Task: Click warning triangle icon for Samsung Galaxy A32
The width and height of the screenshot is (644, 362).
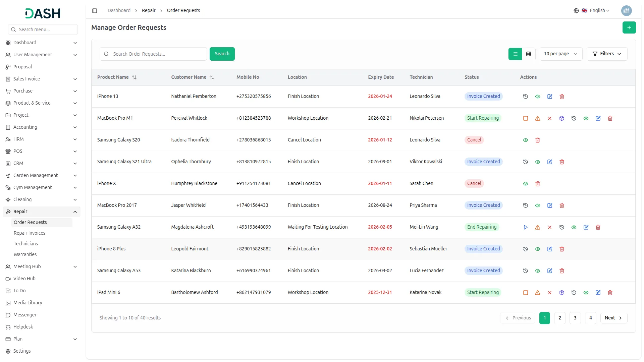Action: (538, 227)
